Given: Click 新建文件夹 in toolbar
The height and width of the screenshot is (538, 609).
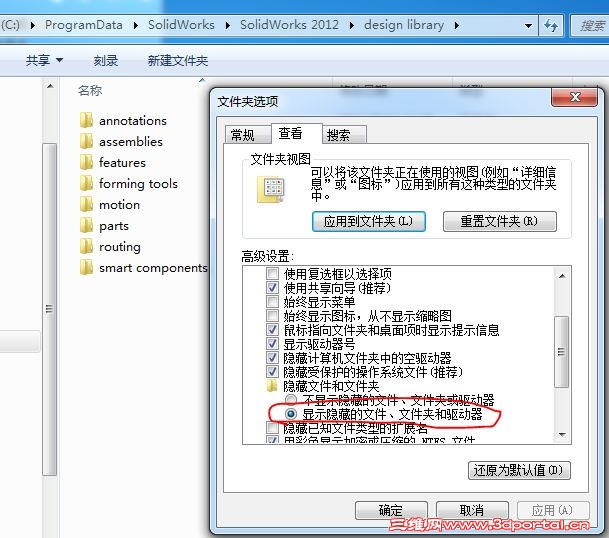Looking at the screenshot, I should point(178,61).
